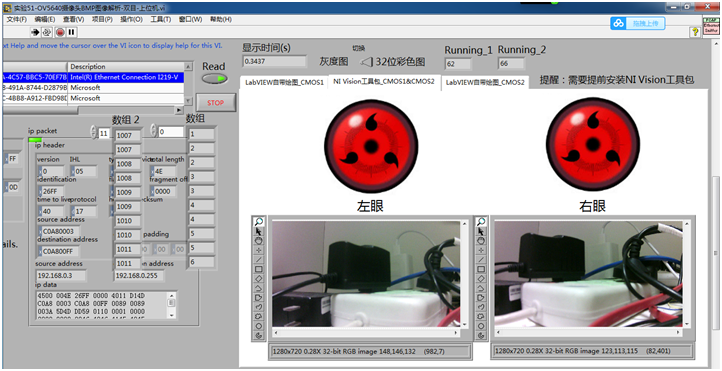
Task: Click 数组 index field showing 0
Action: coord(171,132)
